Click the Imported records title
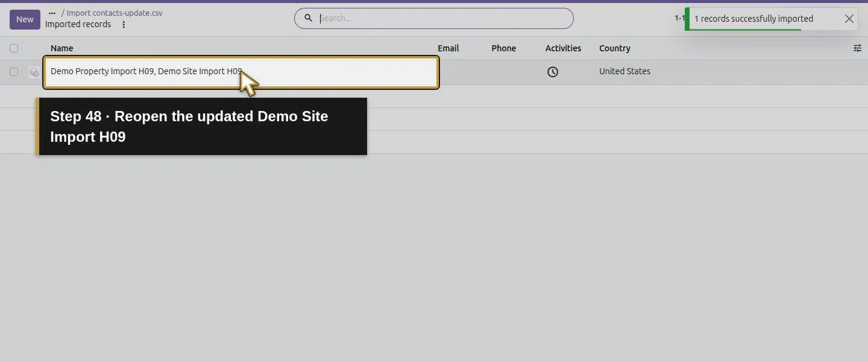868x362 pixels. (x=78, y=24)
